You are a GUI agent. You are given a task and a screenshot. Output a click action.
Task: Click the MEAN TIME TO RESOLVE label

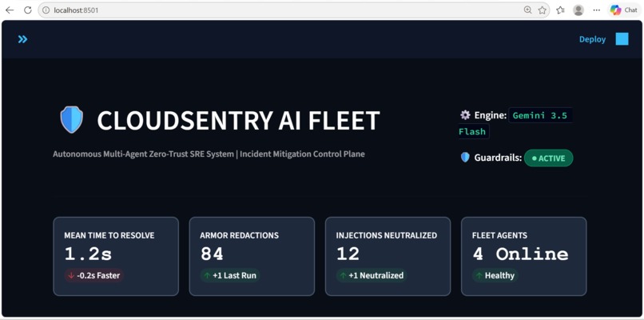[109, 236]
